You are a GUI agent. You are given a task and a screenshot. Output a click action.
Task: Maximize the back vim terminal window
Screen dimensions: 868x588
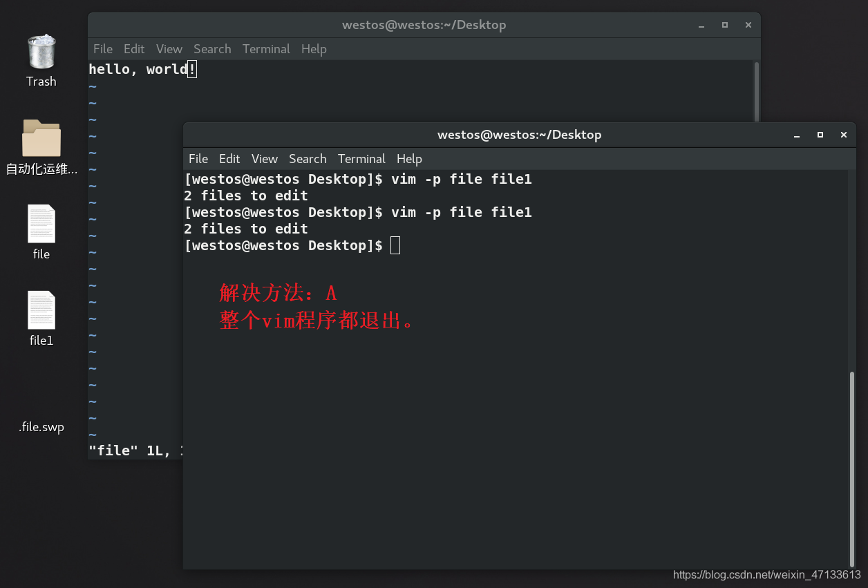725,25
